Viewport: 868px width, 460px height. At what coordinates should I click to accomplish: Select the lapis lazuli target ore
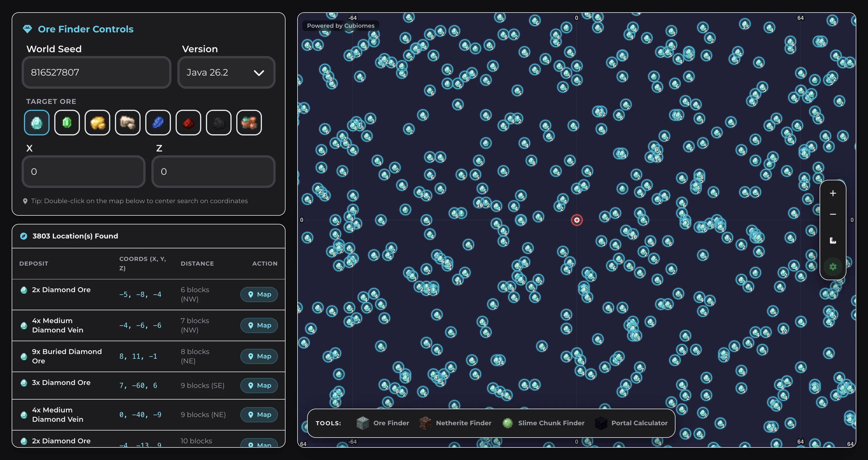tap(158, 122)
